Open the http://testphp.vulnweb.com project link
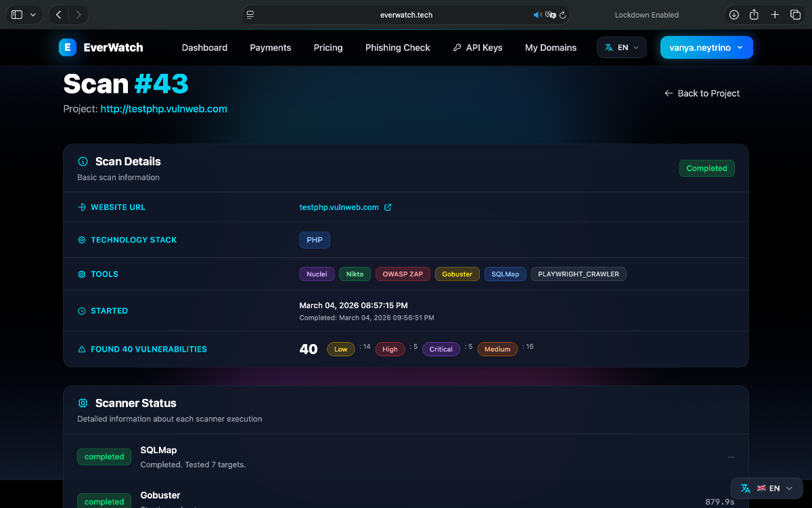This screenshot has width=812, height=508. tap(163, 108)
